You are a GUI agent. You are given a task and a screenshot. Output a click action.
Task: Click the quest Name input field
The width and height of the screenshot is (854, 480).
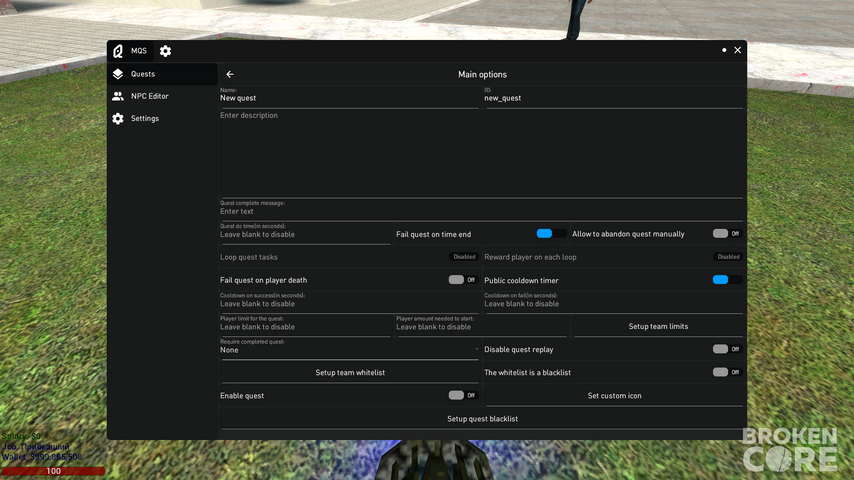(349, 98)
